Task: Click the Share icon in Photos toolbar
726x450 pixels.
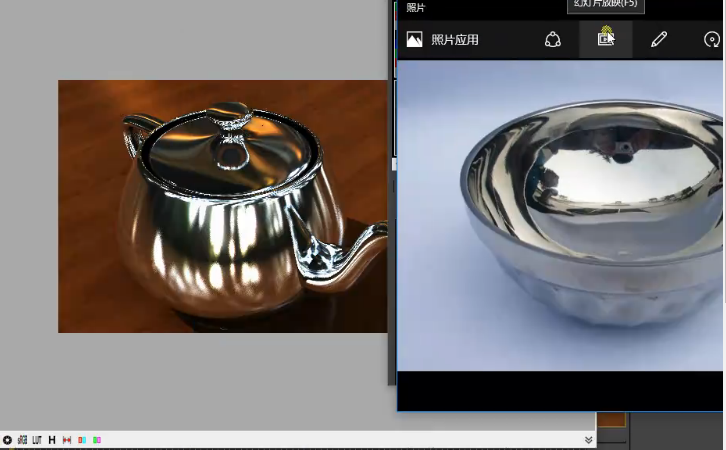Action: pyautogui.click(x=552, y=40)
